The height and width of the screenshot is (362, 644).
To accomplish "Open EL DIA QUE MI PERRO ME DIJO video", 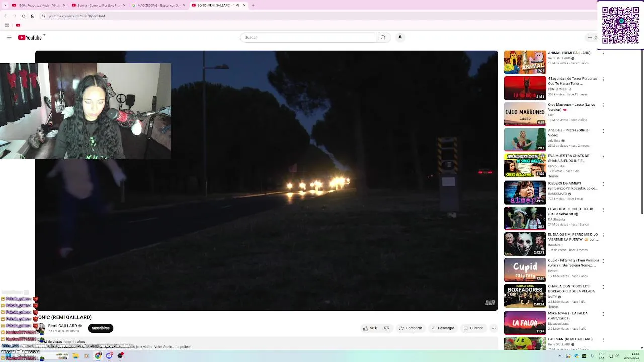I will pos(525,244).
